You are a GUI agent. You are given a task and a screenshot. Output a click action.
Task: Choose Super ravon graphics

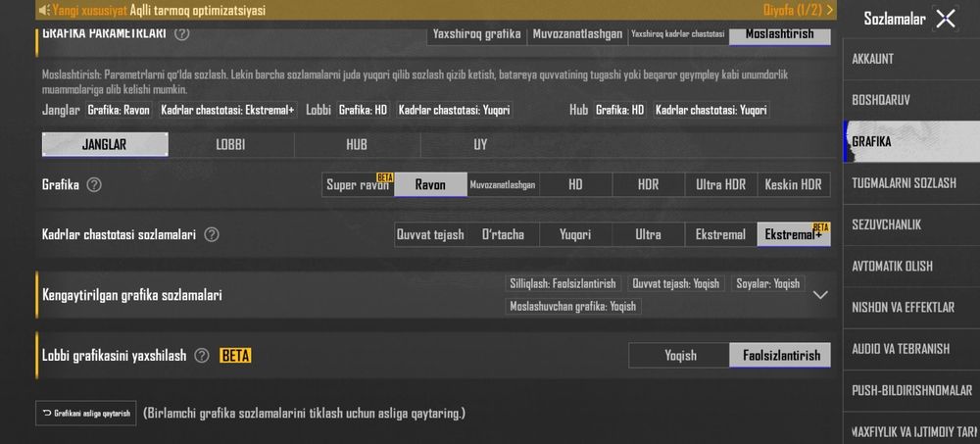(x=358, y=184)
